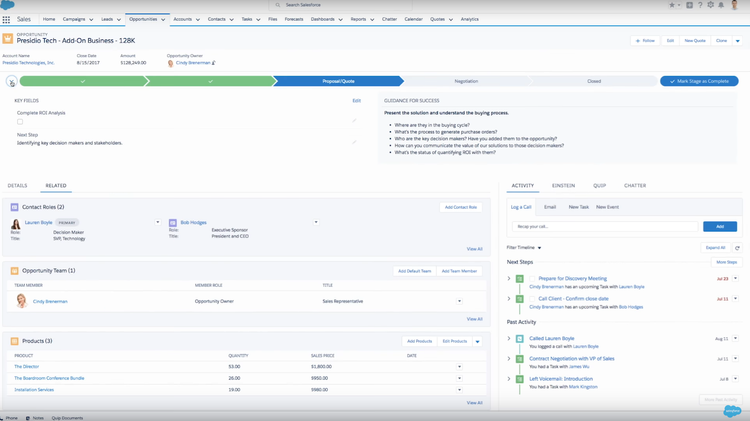750x421 pixels.
Task: Open Filter Timeline dropdown
Action: (524, 248)
